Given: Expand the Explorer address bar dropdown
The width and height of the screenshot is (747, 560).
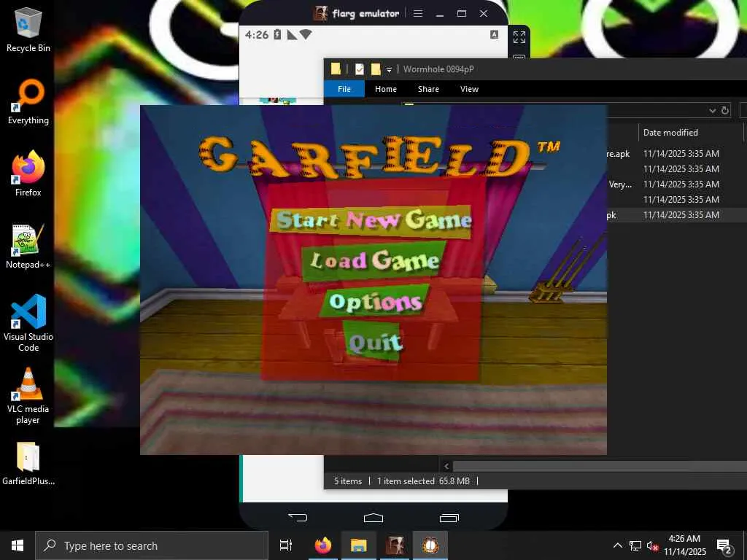Looking at the screenshot, I should (x=712, y=111).
